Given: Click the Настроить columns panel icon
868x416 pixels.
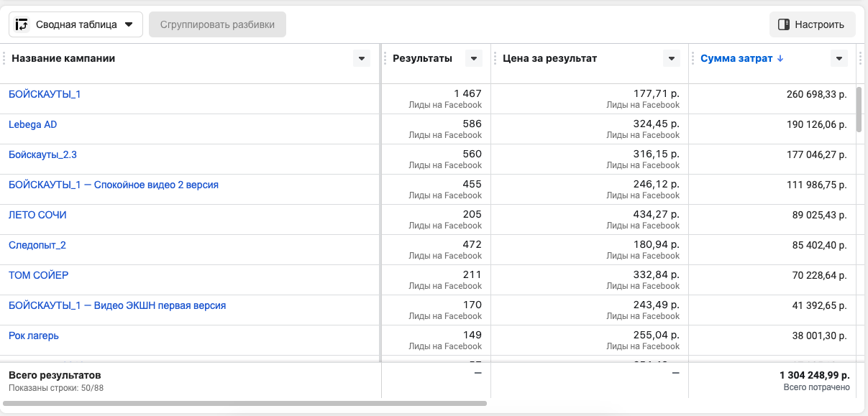Looking at the screenshot, I should point(784,24).
